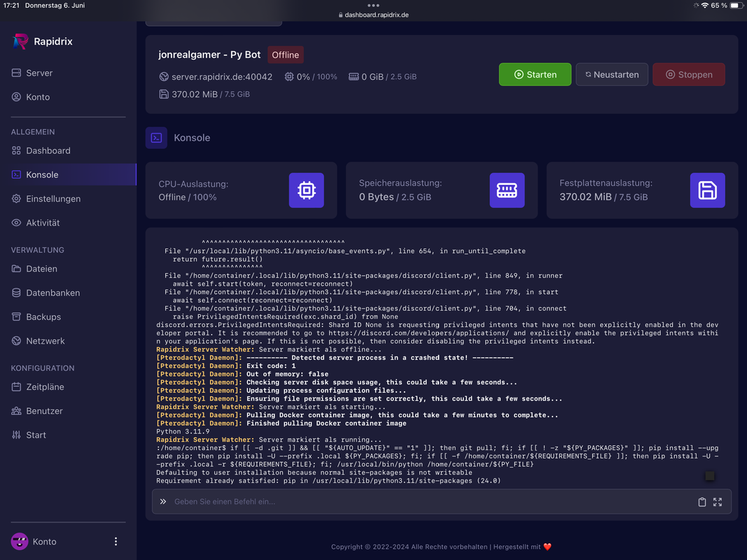Click the Start sliders icon
This screenshot has width=747, height=560.
pos(16,435)
